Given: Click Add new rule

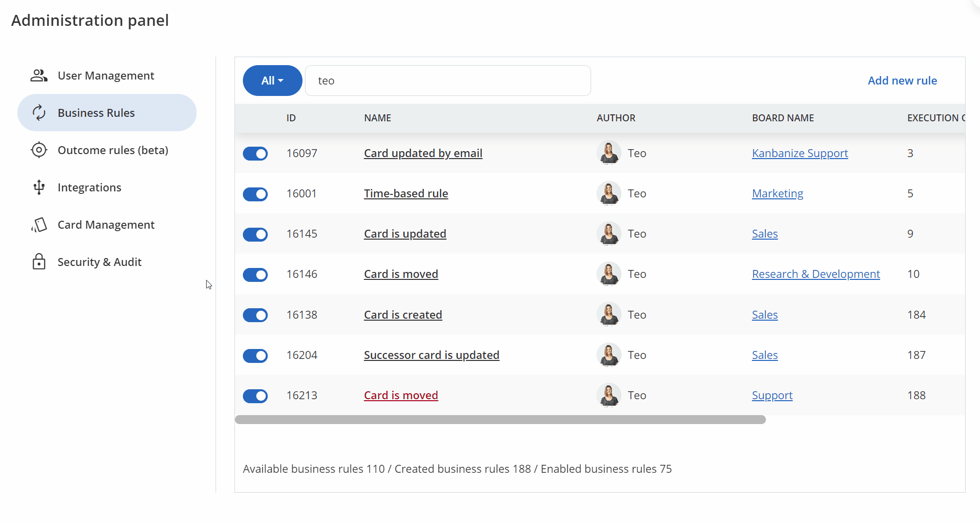Looking at the screenshot, I should (x=902, y=81).
